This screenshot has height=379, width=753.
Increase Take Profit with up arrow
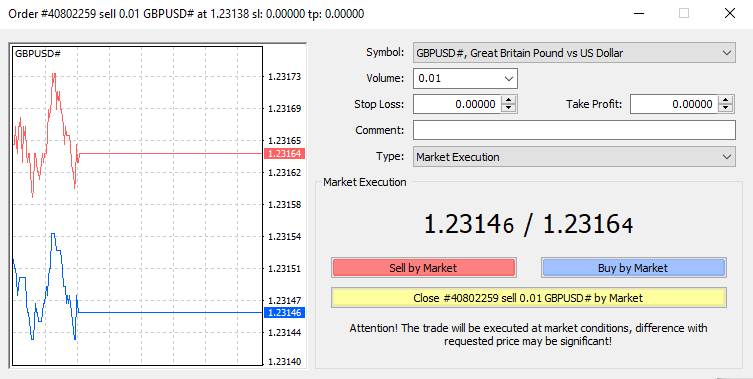point(726,100)
